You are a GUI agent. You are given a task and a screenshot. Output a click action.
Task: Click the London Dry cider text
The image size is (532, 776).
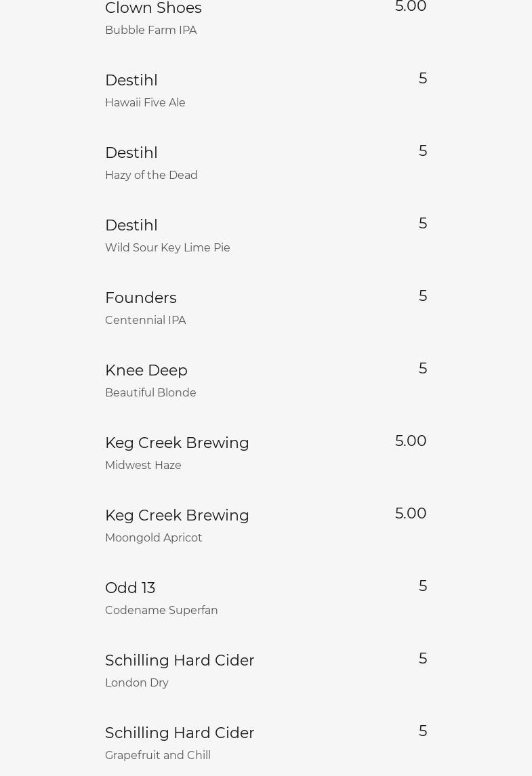coord(137,683)
